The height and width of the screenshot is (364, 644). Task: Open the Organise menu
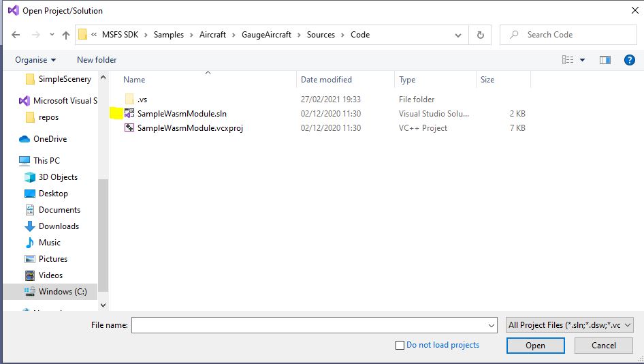click(x=35, y=60)
